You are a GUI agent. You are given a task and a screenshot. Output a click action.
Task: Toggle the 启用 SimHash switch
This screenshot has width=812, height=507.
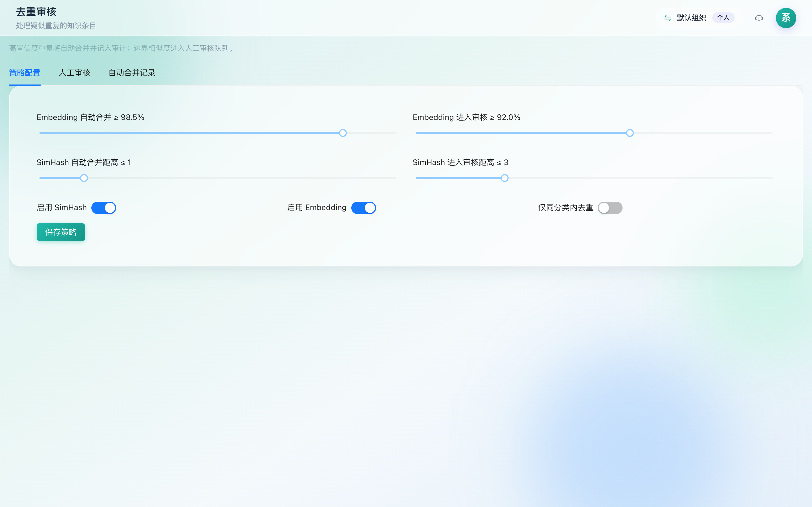tap(104, 208)
